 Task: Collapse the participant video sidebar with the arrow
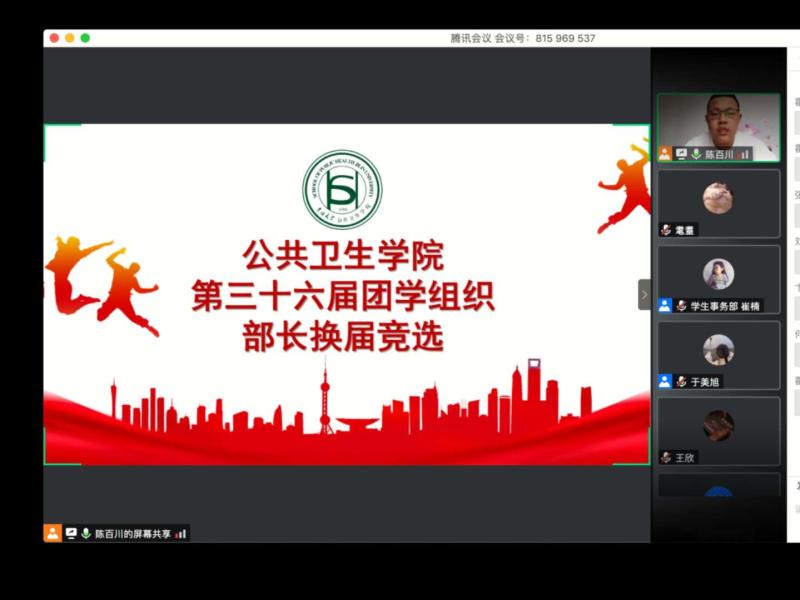[x=644, y=295]
